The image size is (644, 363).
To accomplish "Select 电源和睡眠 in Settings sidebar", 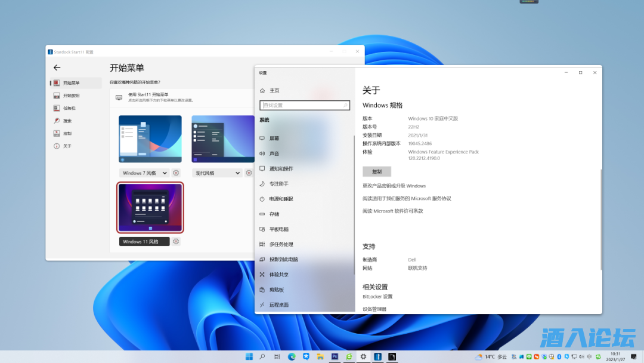I will 281,199.
